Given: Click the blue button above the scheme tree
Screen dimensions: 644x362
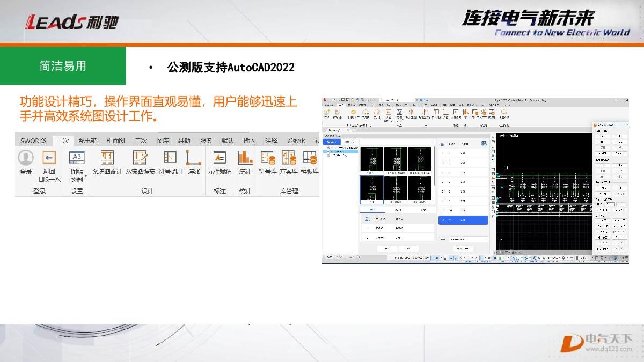Looking at the screenshot, I should (x=332, y=141).
